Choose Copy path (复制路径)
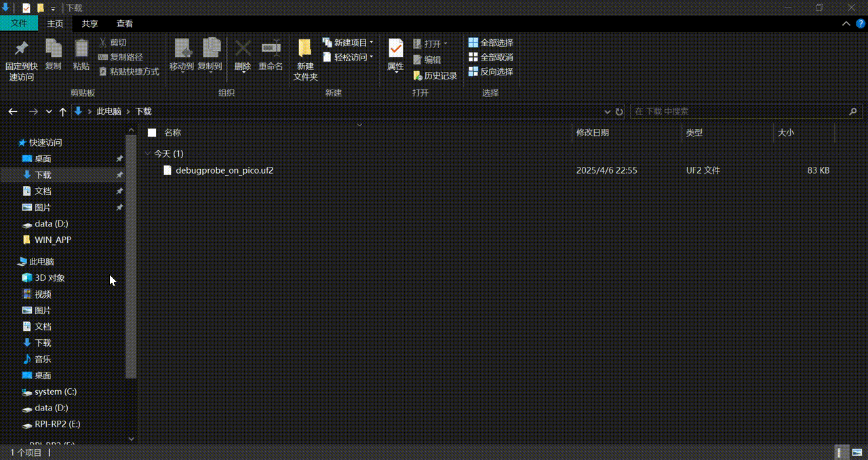The height and width of the screenshot is (460, 868). click(x=121, y=57)
